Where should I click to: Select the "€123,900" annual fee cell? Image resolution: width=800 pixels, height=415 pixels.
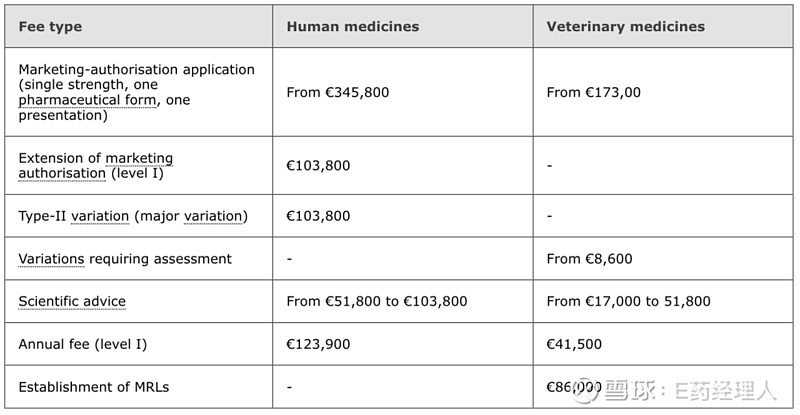(x=318, y=344)
